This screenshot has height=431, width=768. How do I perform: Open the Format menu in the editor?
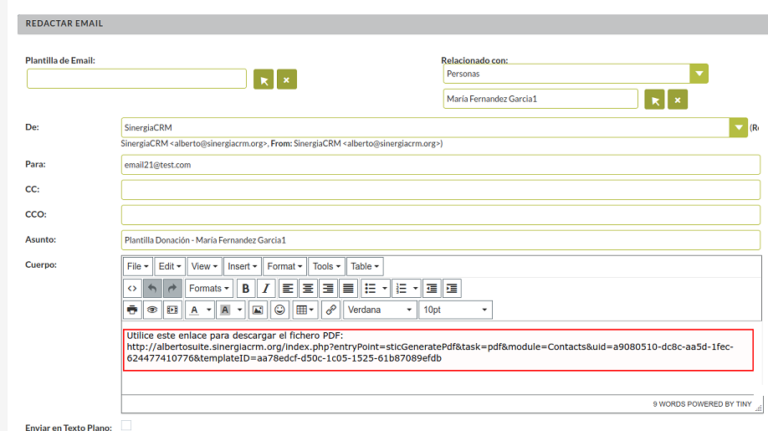(x=285, y=266)
